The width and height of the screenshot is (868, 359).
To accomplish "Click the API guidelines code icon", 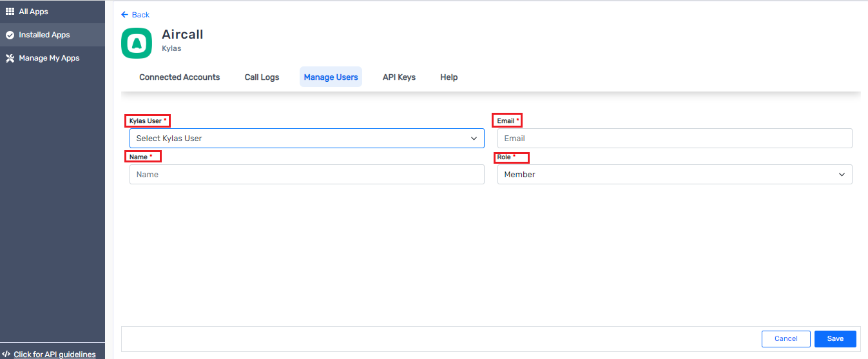I will 6,354.
